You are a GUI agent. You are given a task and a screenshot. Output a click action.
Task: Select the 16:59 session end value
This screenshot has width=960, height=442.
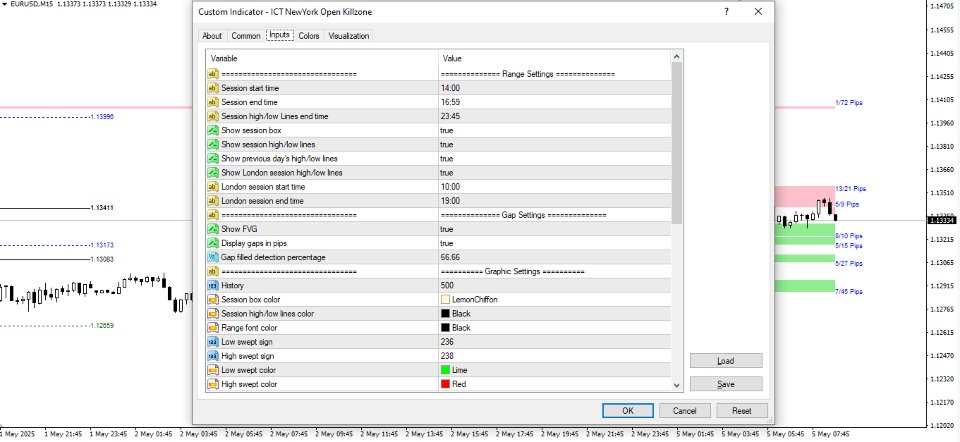pyautogui.click(x=450, y=102)
